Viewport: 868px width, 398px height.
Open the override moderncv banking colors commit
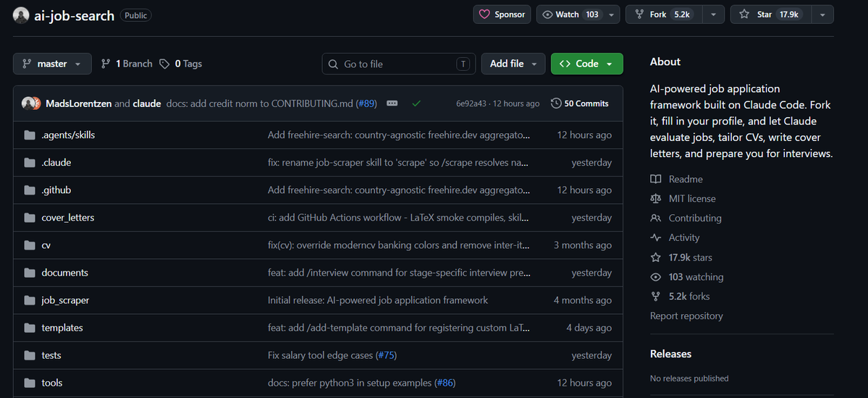(x=399, y=245)
